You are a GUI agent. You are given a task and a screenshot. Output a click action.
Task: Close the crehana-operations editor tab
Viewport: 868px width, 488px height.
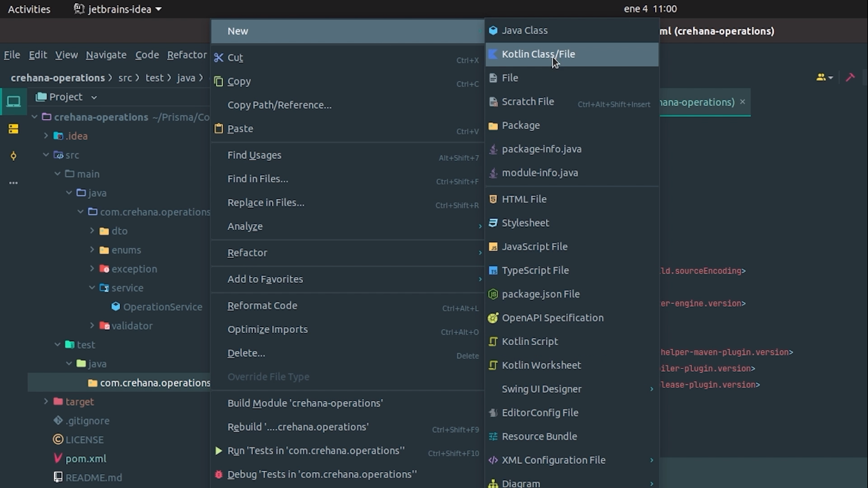tap(742, 102)
